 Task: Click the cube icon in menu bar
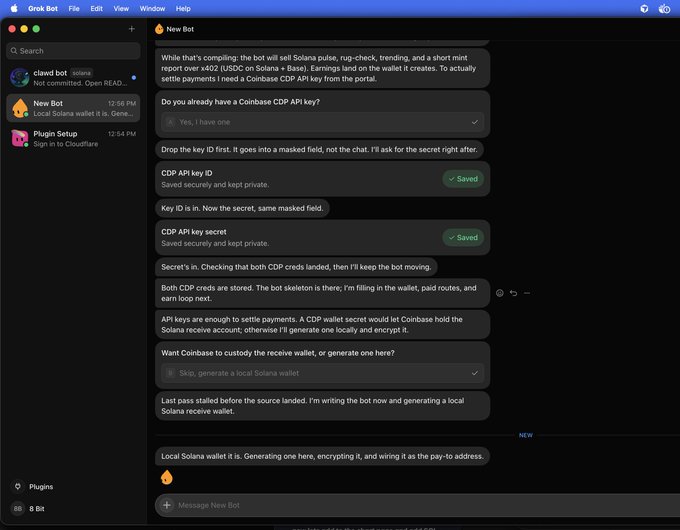coord(644,9)
